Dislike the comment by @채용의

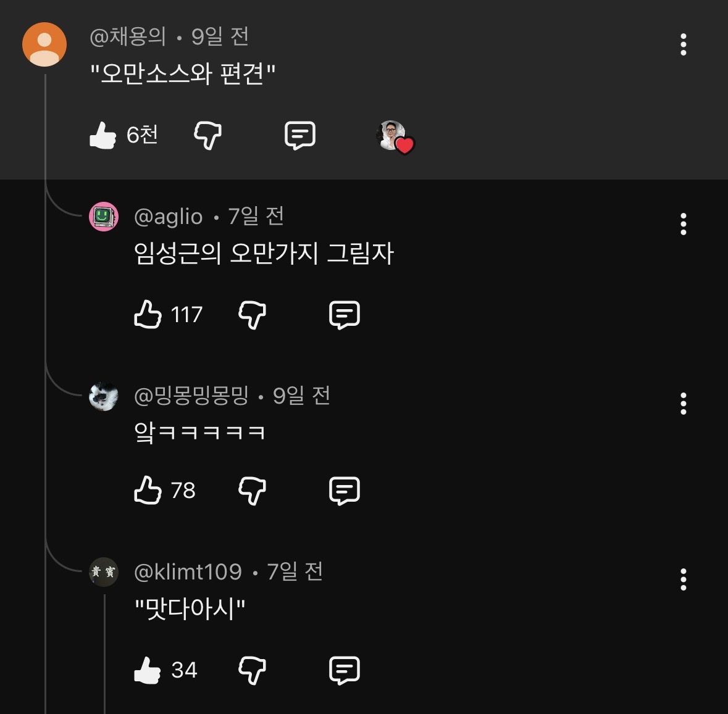(x=207, y=137)
